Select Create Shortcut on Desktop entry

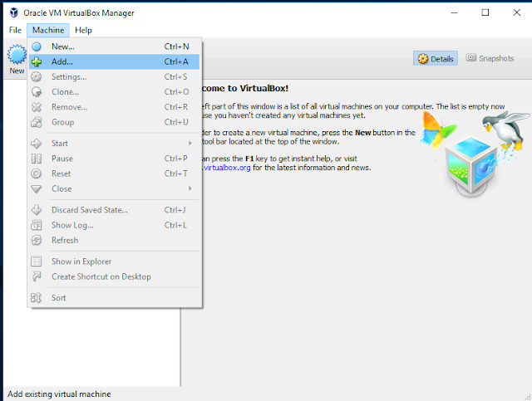tap(114, 276)
